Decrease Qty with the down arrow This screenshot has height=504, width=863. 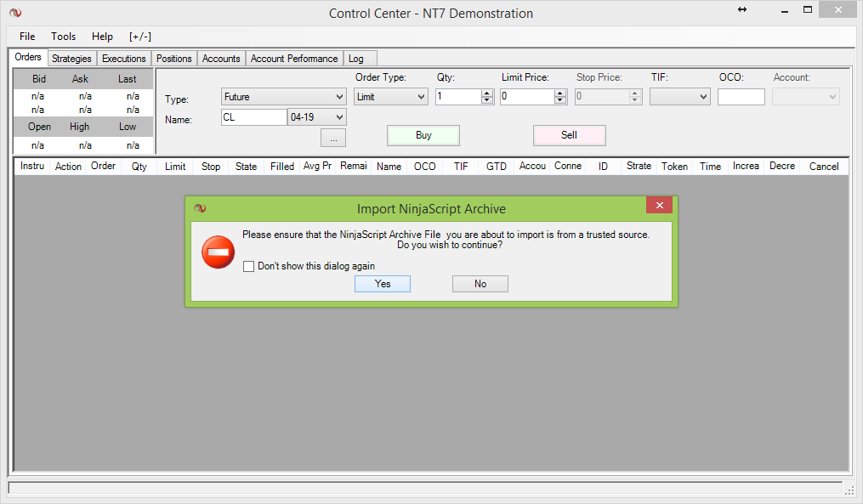[x=487, y=100]
